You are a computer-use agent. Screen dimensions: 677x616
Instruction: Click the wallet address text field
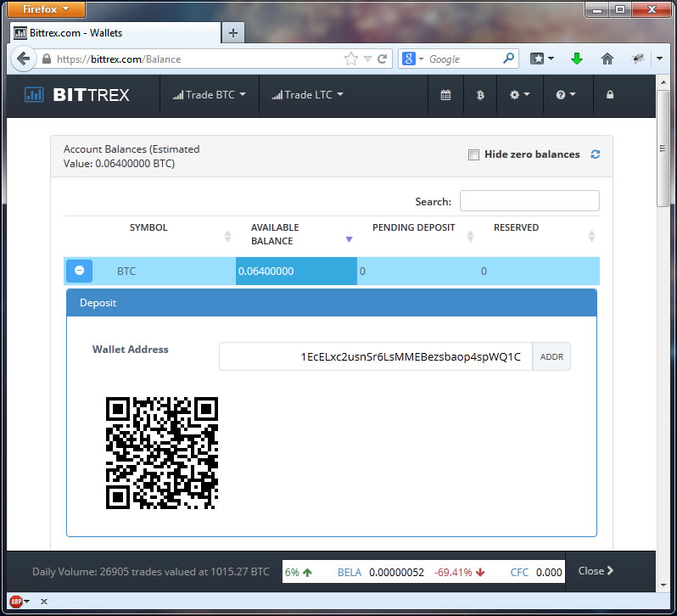[376, 356]
